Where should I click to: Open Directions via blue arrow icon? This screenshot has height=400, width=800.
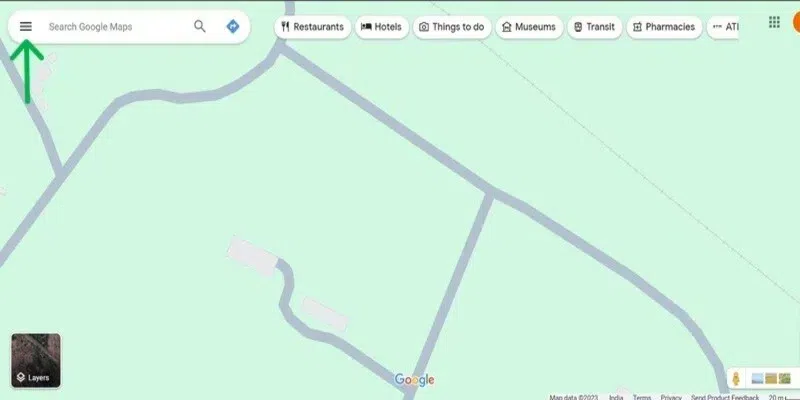coord(233,27)
